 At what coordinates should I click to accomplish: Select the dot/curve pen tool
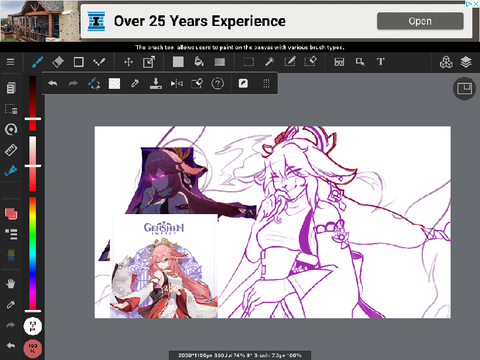[99, 62]
